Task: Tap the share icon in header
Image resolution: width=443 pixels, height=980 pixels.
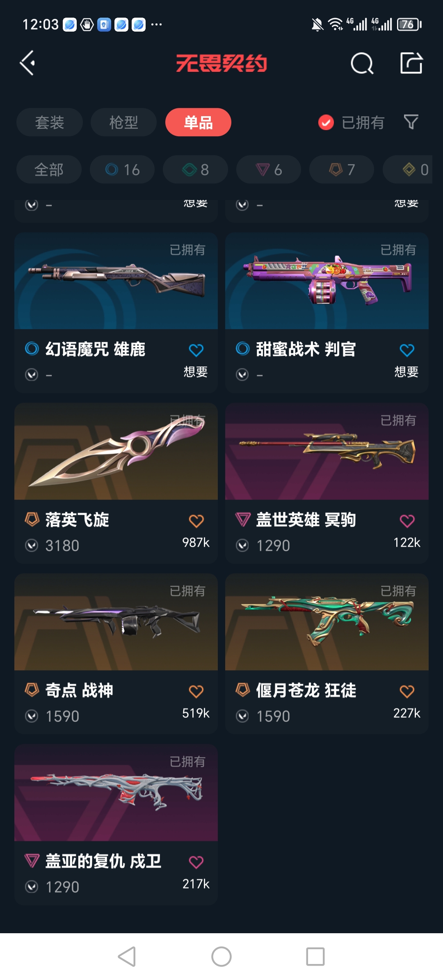Action: 411,63
